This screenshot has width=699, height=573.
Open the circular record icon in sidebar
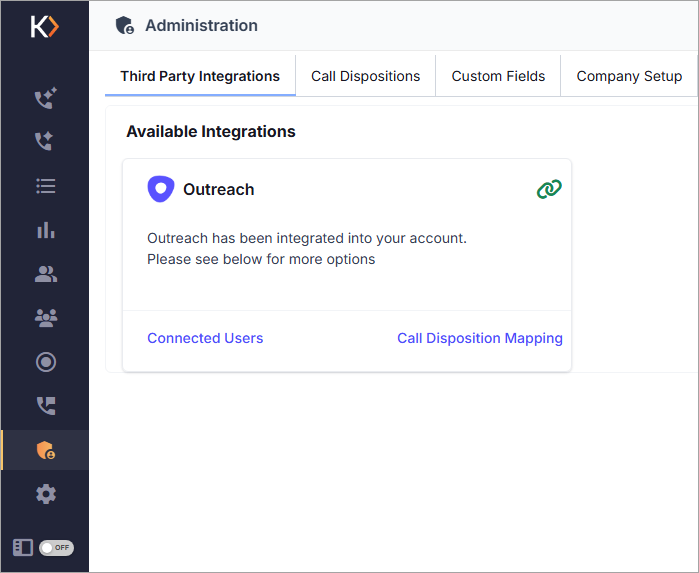(x=45, y=362)
